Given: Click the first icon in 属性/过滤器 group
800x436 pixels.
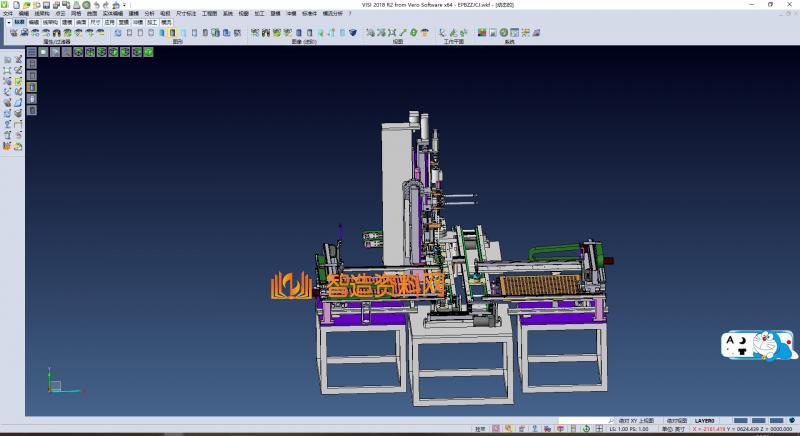Looking at the screenshot, I should point(13,33).
